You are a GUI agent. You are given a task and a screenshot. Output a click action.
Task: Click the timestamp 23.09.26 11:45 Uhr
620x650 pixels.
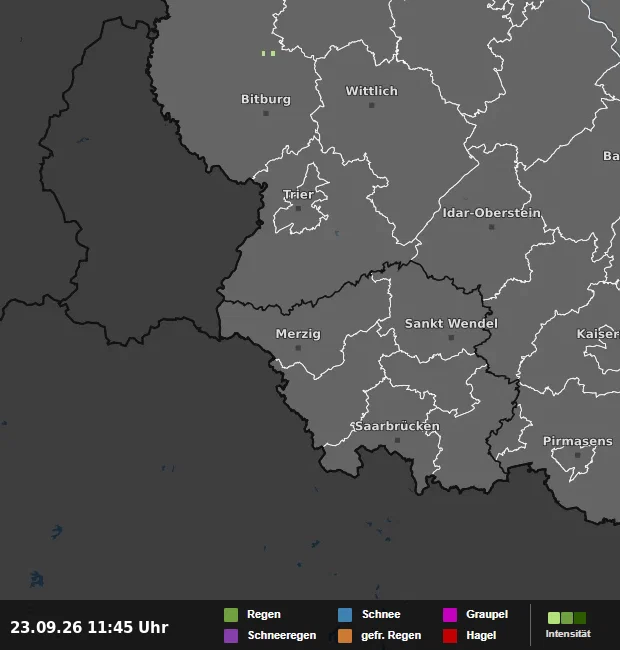(89, 627)
